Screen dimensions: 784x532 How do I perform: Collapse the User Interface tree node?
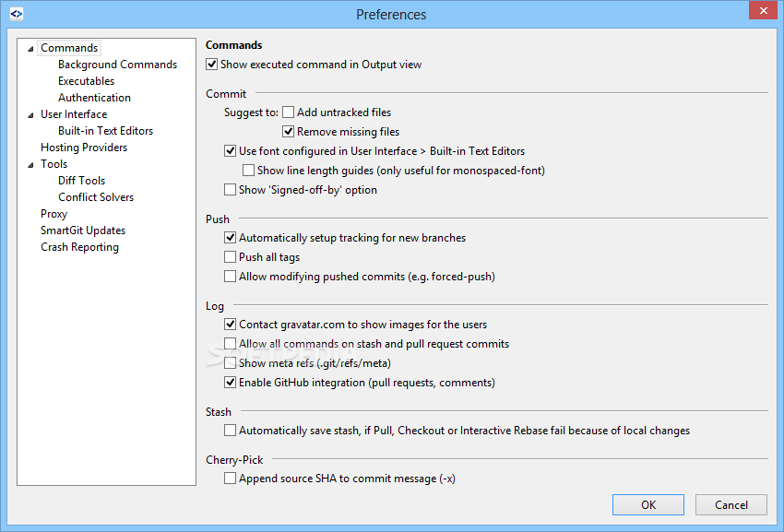[30, 115]
